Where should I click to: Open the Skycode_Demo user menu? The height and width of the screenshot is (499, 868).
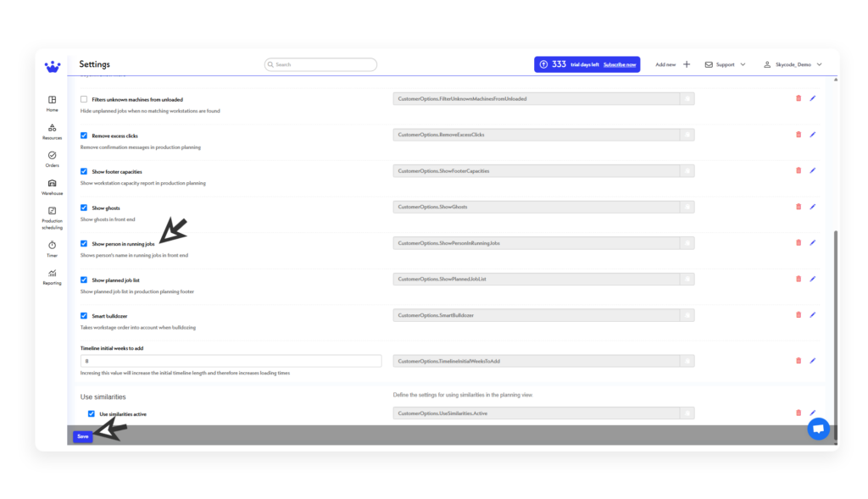pos(793,64)
